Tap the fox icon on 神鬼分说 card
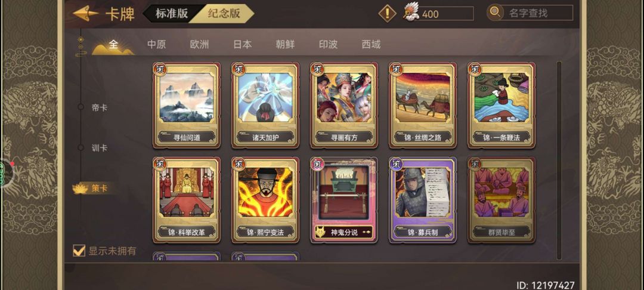 click(320, 232)
